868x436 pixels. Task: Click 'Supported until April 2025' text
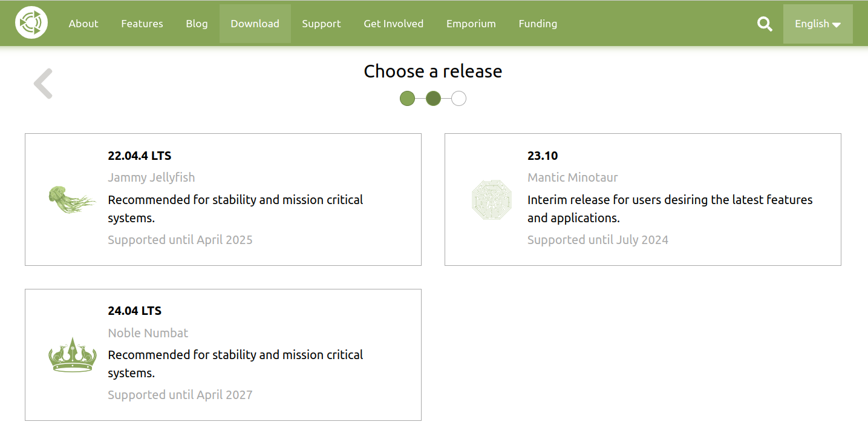[x=180, y=240]
